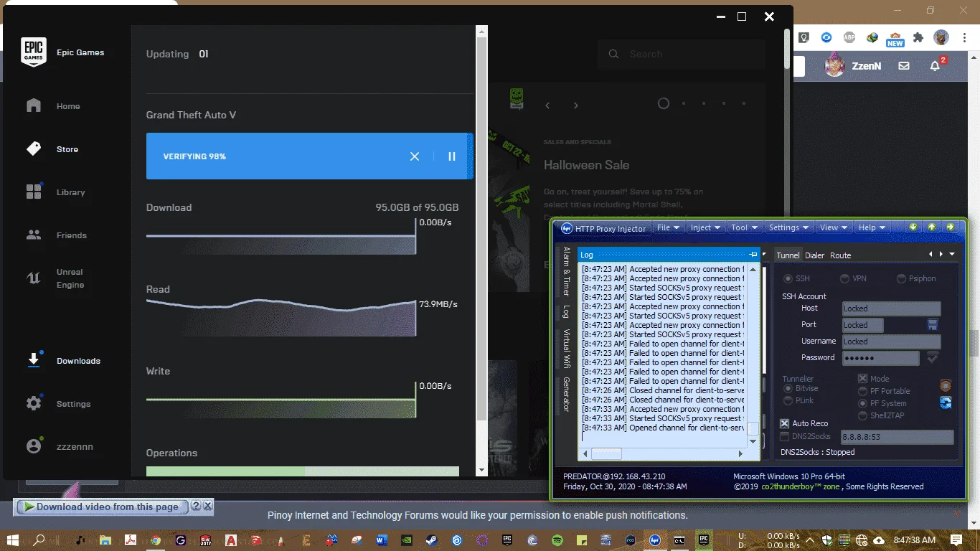Open Home in Epic Games sidebar
This screenshot has height=551, width=980.
coord(54,106)
